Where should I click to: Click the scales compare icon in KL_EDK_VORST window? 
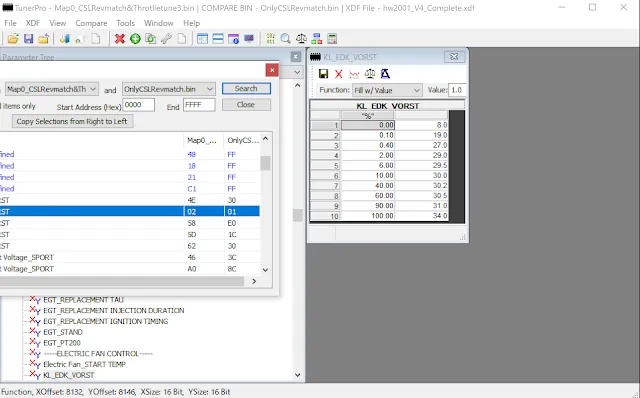tap(370, 74)
